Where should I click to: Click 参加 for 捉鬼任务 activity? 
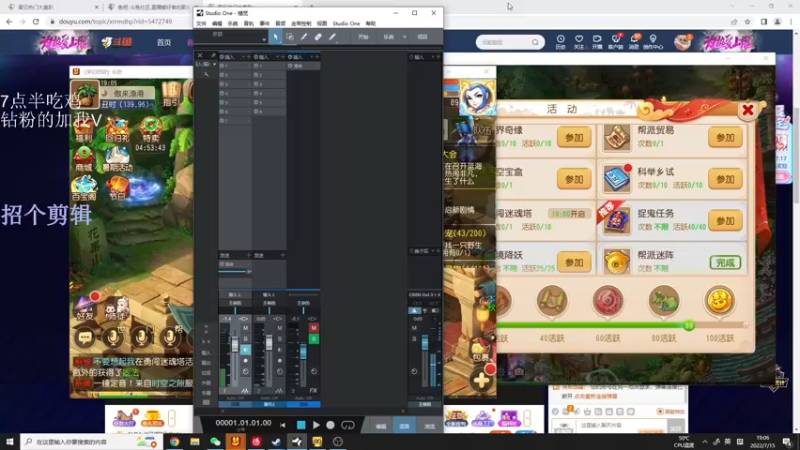(x=725, y=221)
